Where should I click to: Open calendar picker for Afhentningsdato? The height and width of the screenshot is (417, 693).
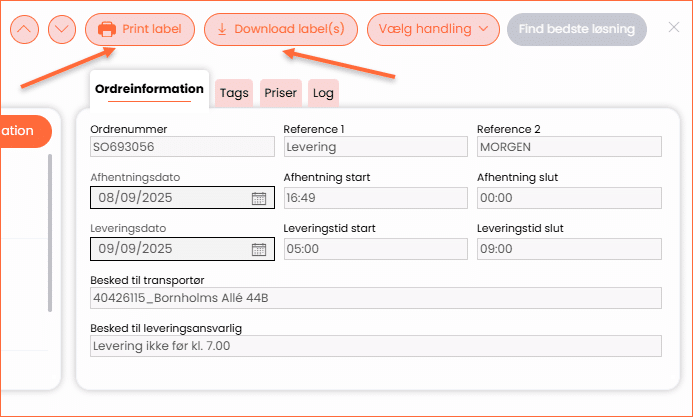coord(258,198)
